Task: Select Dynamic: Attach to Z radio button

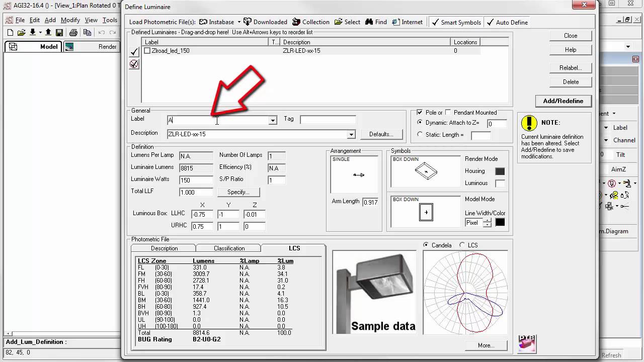Action: (x=421, y=123)
